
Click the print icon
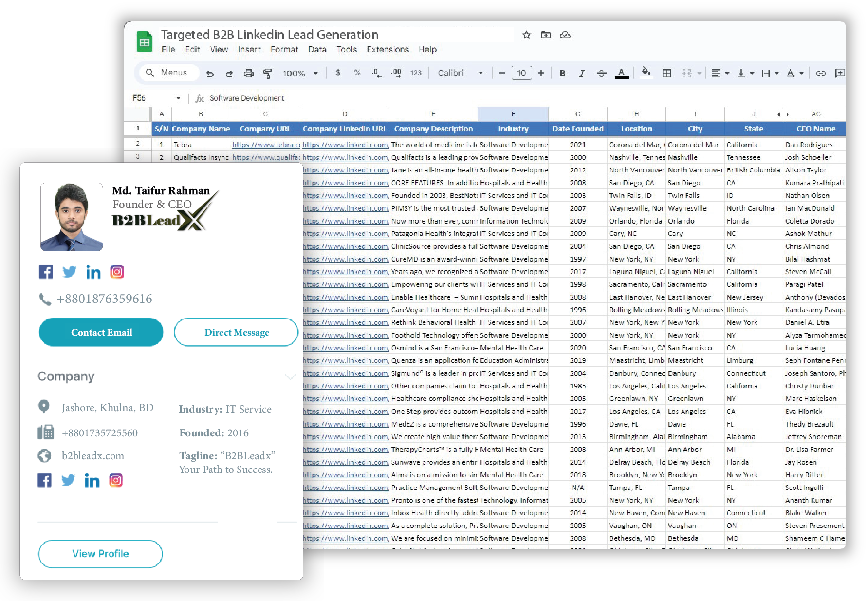click(x=248, y=74)
